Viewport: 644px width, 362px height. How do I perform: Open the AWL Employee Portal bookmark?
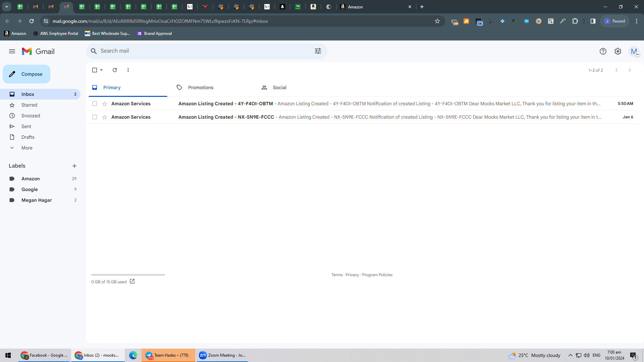click(x=56, y=34)
